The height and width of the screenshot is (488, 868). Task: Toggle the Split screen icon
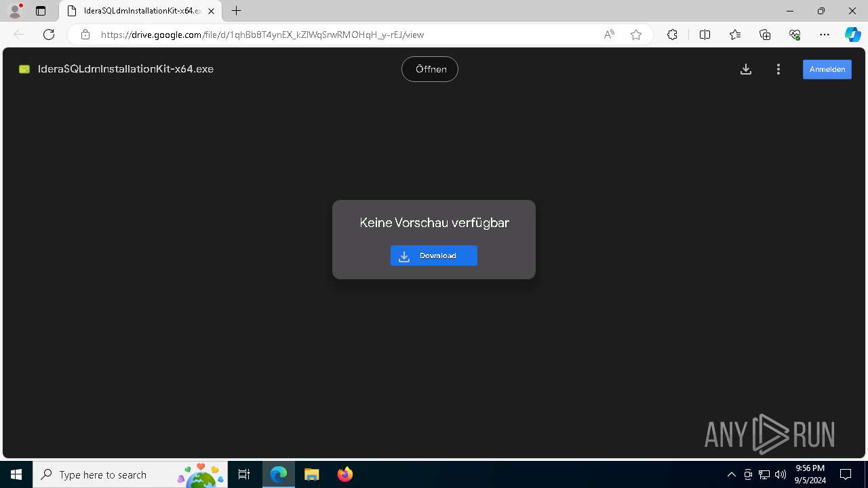tap(705, 35)
